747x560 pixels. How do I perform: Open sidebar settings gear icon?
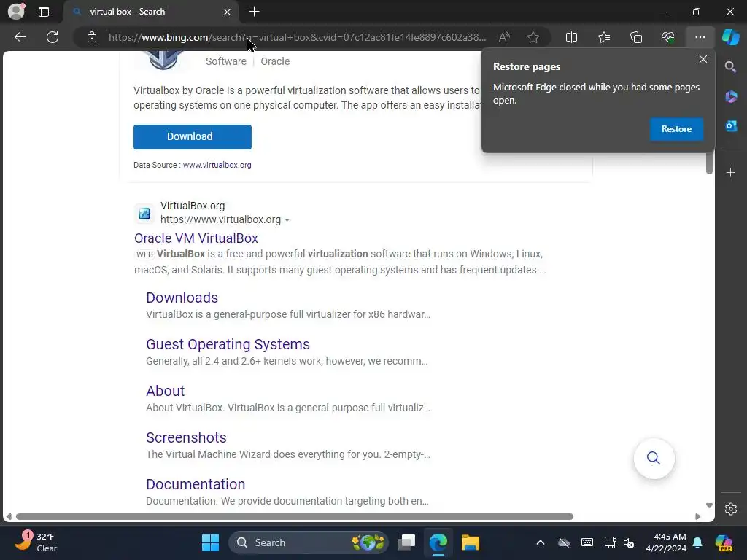(x=731, y=508)
